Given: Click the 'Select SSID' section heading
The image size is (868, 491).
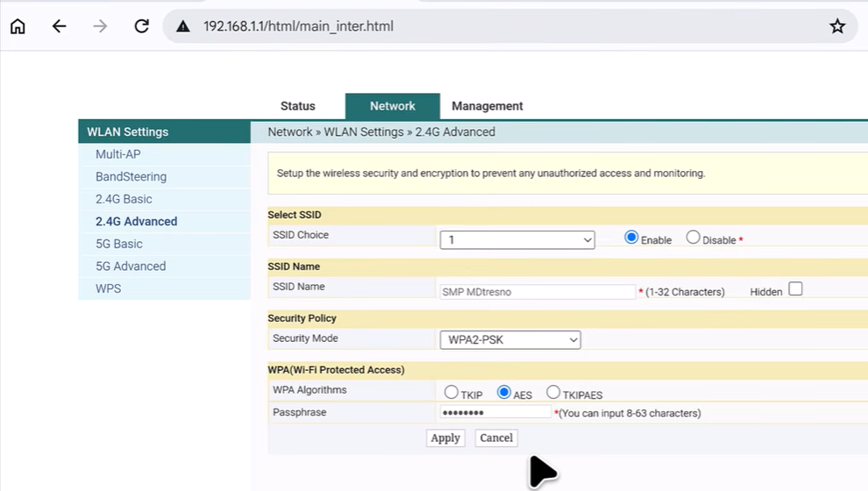Looking at the screenshot, I should [x=295, y=215].
